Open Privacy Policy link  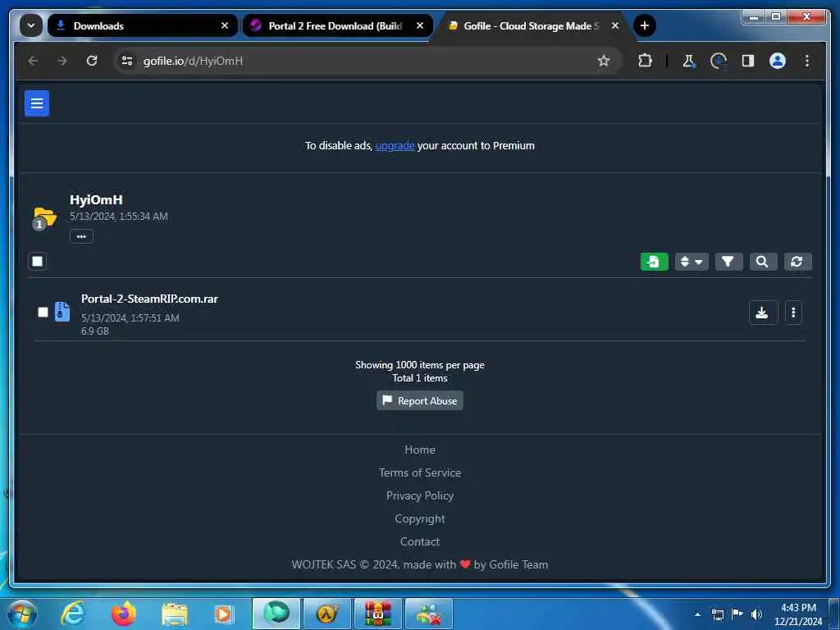(x=420, y=495)
